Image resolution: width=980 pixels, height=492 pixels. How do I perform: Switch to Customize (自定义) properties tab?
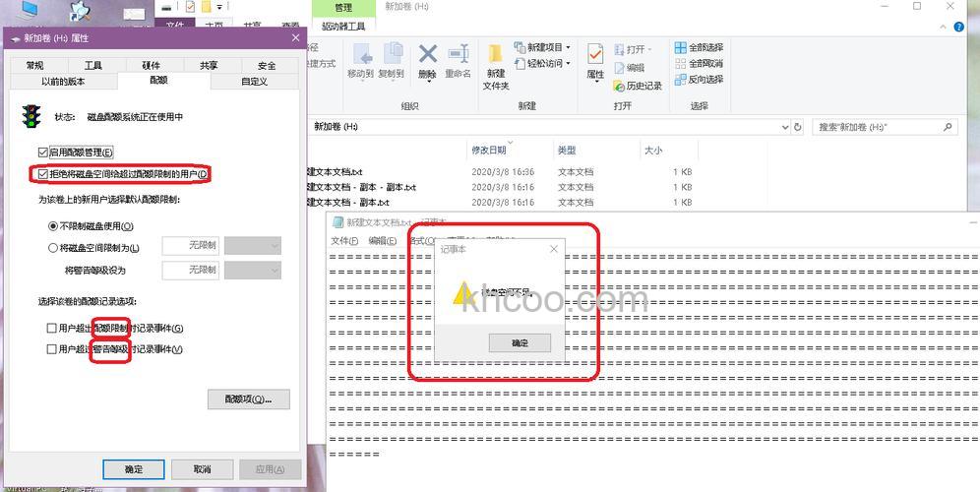(x=255, y=82)
